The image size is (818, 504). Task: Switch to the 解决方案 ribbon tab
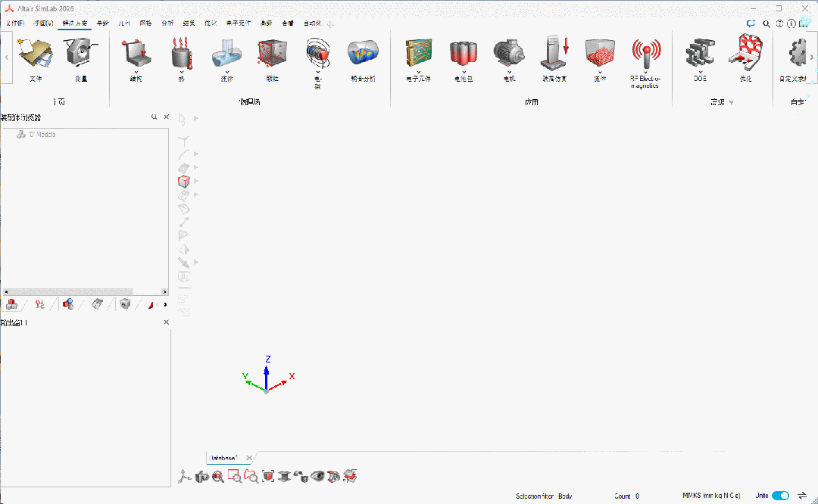click(74, 23)
